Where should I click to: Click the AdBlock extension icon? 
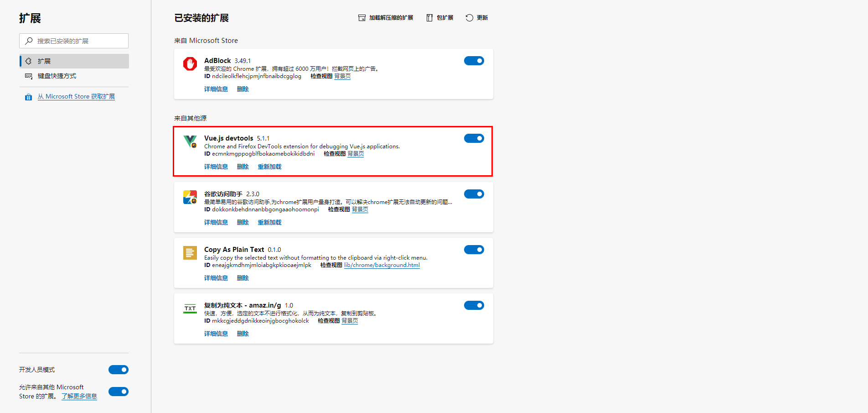click(x=190, y=64)
